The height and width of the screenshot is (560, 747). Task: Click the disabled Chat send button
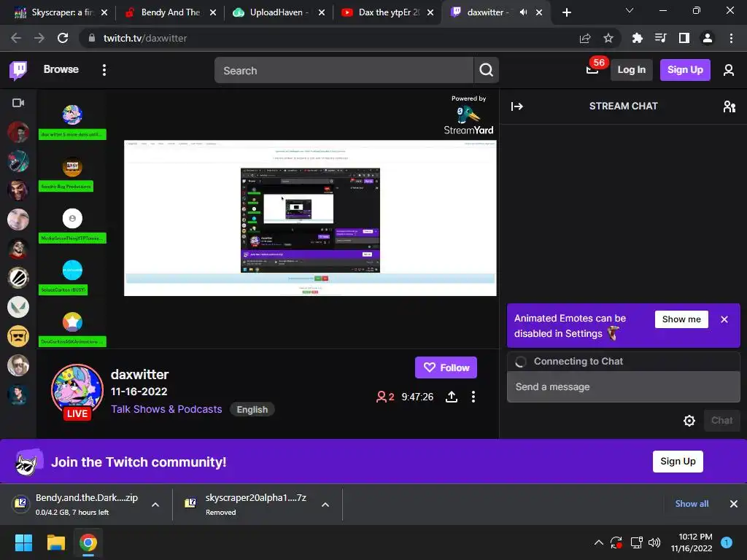tap(721, 421)
